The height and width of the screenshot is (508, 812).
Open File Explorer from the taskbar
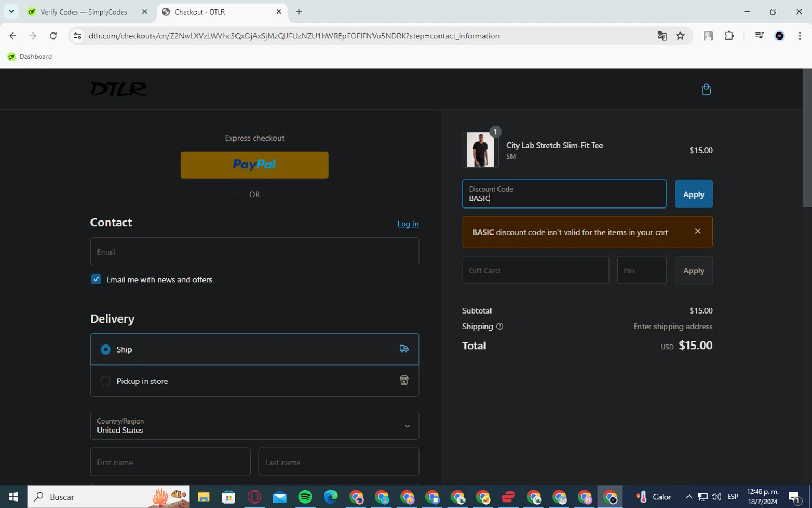click(x=204, y=497)
